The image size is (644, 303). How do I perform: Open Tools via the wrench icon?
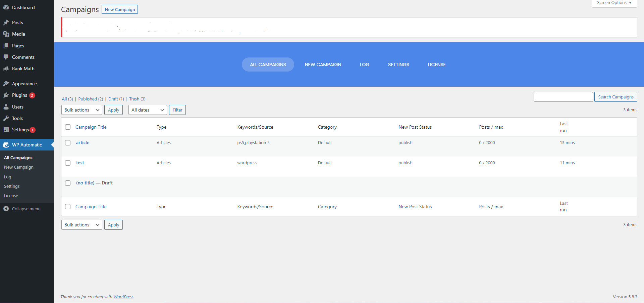click(x=6, y=118)
